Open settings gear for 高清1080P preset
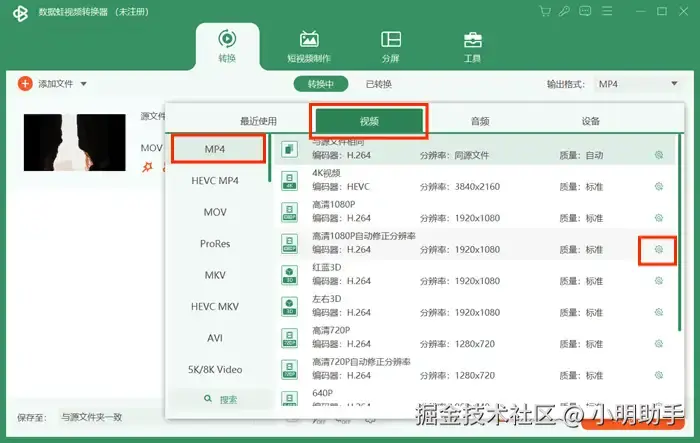Screen dimensions: 700x443 click(659, 218)
